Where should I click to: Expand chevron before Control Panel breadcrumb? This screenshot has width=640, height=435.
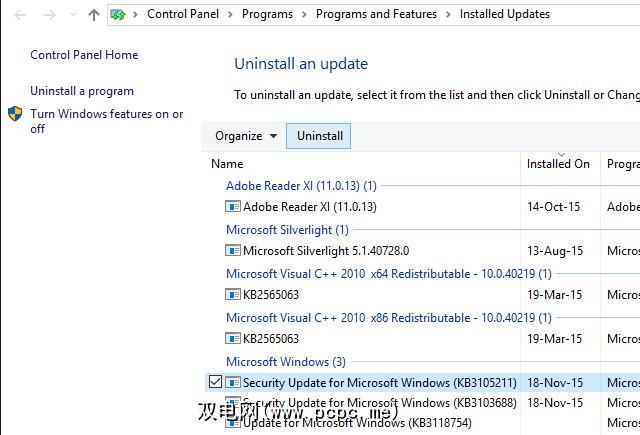coord(136,15)
